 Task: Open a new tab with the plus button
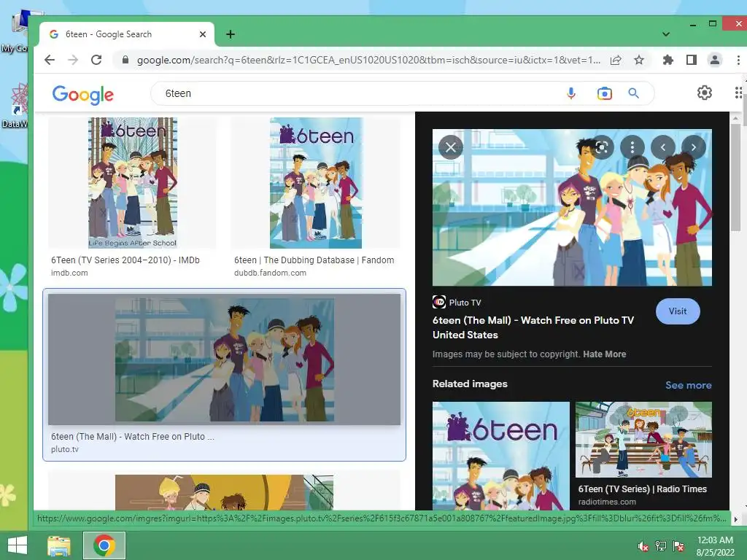click(231, 34)
